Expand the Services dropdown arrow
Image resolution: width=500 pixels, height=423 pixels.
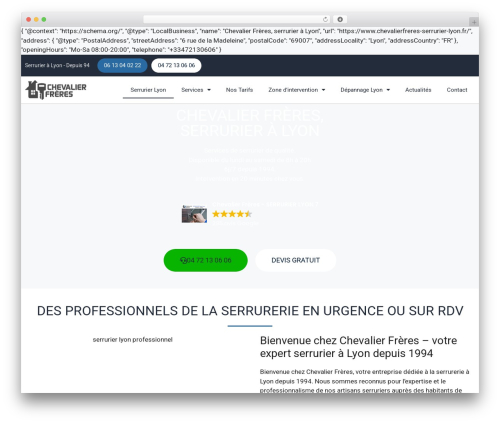coord(209,90)
